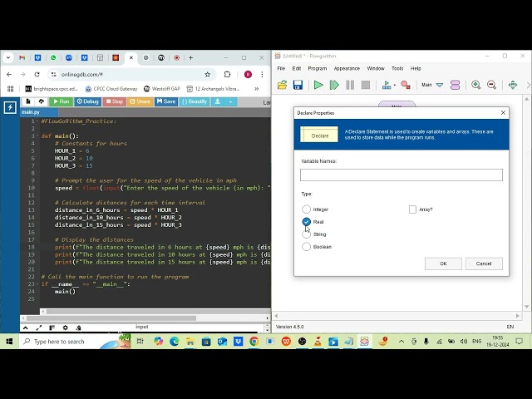Click the Flowgorithm Save floppy disk icon

298,85
